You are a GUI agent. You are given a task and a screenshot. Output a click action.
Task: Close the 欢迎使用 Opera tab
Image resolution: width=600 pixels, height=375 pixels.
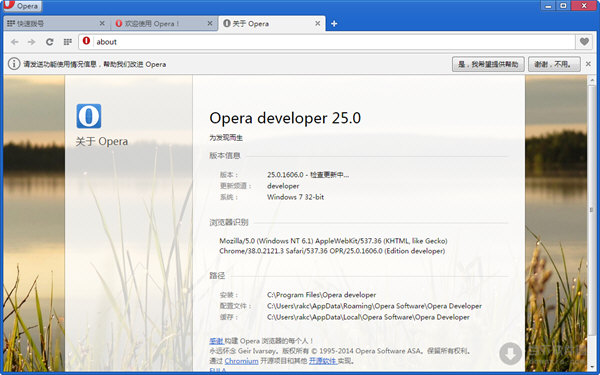(x=210, y=23)
